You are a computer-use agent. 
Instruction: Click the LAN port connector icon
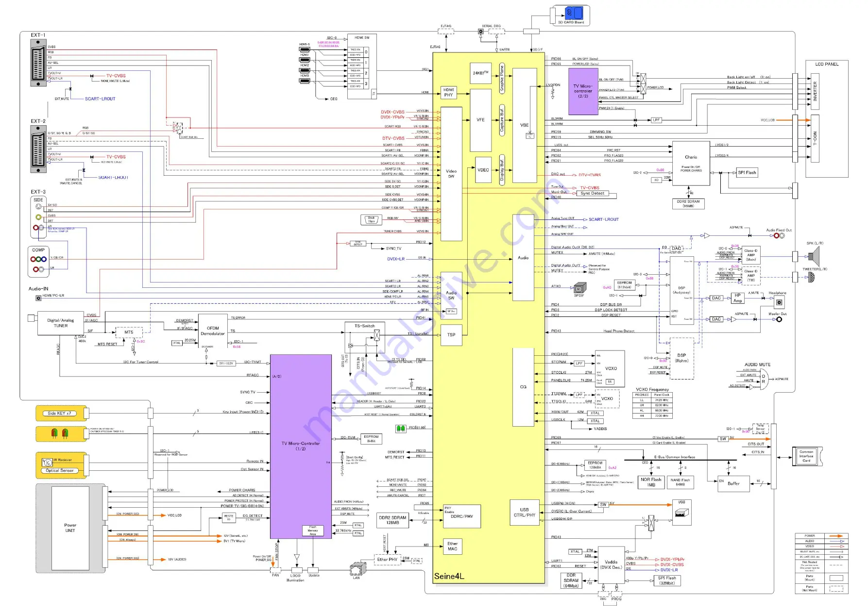click(x=358, y=568)
